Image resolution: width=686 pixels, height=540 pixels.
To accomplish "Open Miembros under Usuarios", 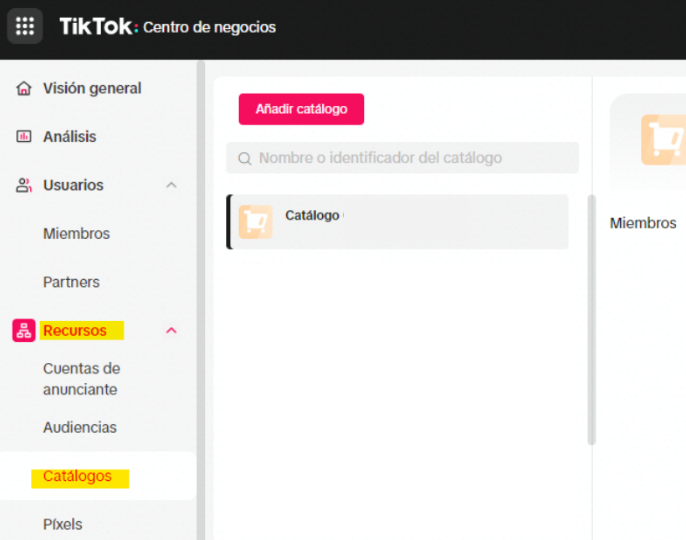I will click(76, 234).
